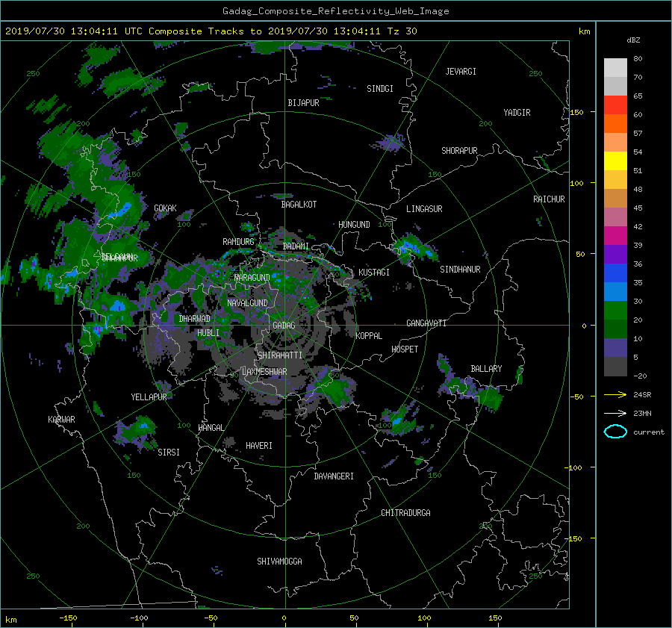The height and width of the screenshot is (628, 672).
Task: Click the SIRSI city label
Action: click(169, 453)
